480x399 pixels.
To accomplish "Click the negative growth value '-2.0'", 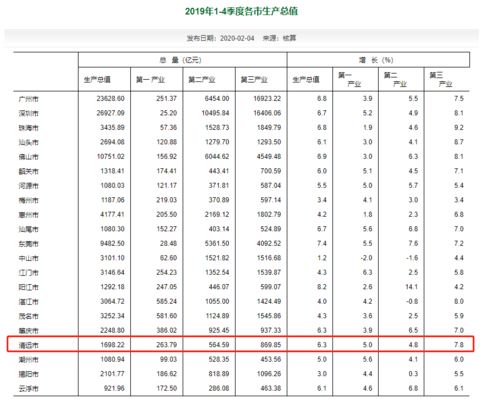I will coord(367,258).
